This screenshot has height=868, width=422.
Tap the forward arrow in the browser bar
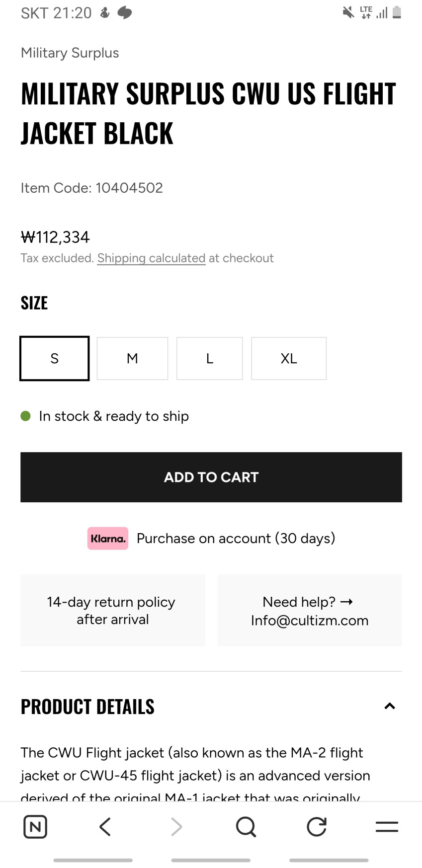pos(176,827)
